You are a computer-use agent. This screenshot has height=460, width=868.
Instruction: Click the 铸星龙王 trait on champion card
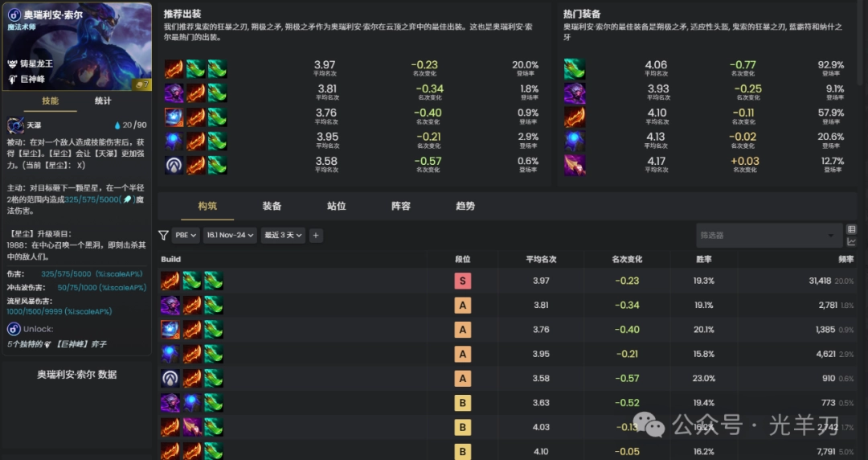(38, 64)
